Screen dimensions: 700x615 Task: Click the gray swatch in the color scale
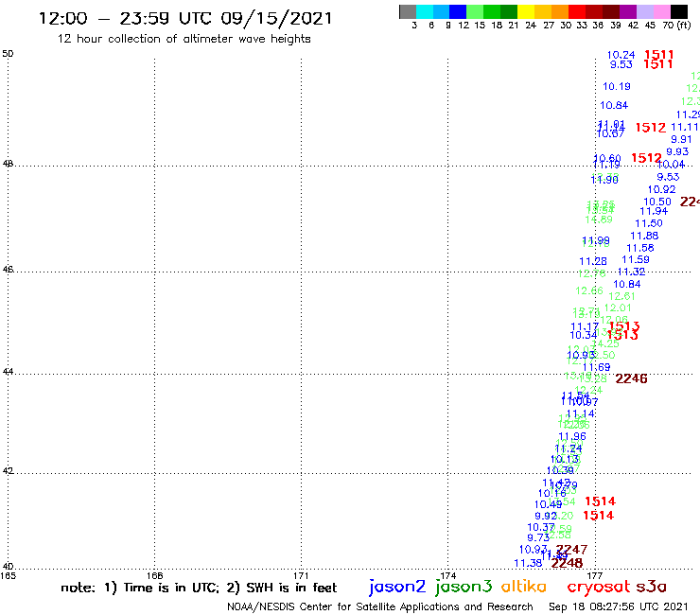pos(408,12)
